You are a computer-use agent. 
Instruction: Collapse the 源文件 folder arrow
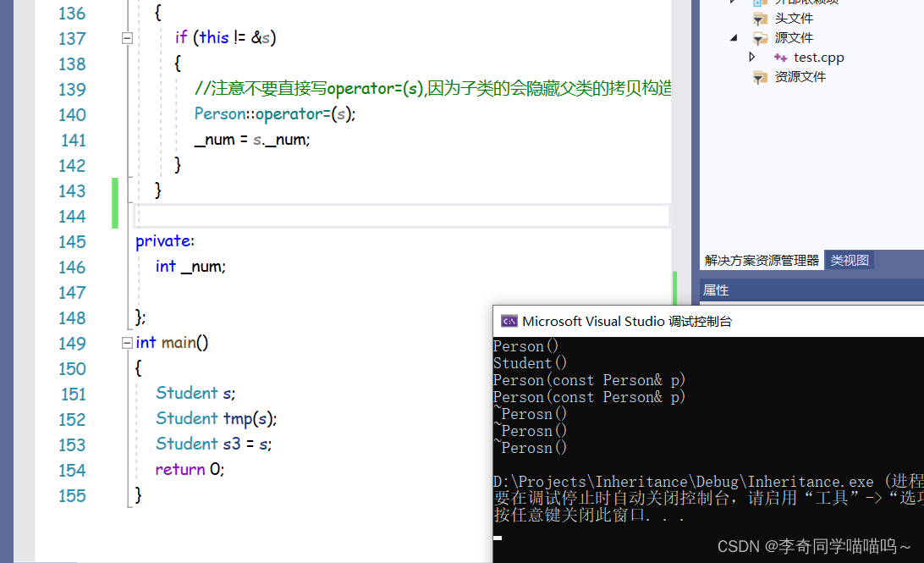[x=734, y=38]
